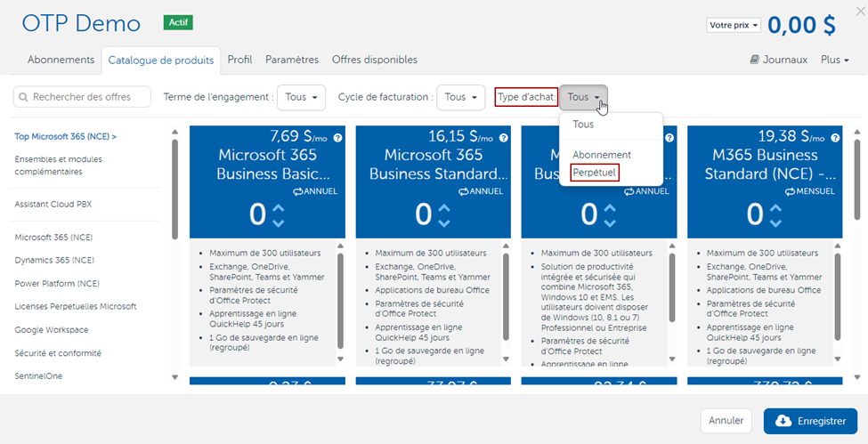Click the 7,69 $/mo price

(x=298, y=136)
